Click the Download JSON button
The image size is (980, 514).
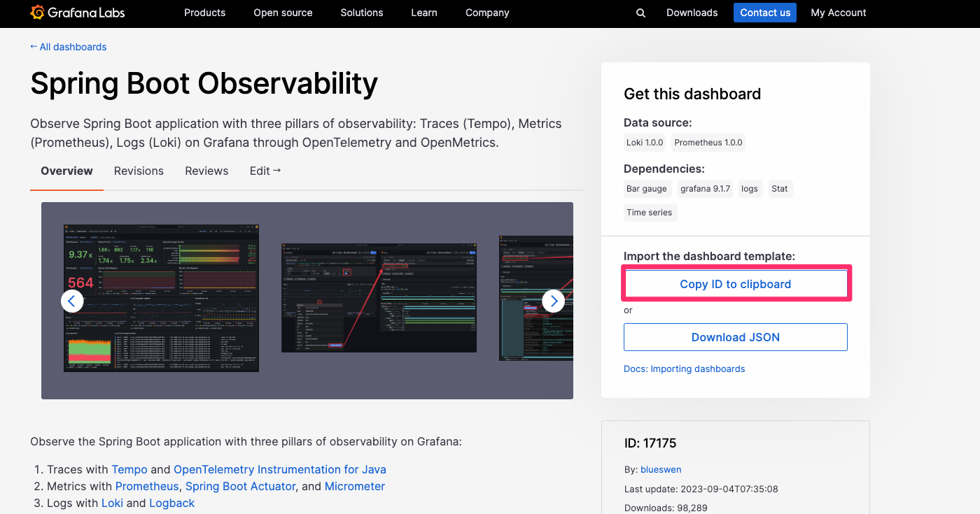pos(736,337)
